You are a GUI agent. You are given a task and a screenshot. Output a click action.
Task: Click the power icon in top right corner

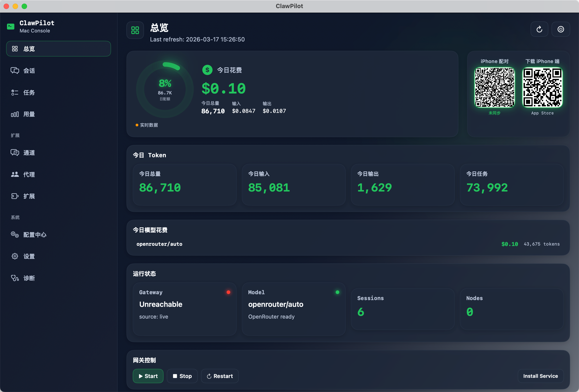(x=561, y=29)
